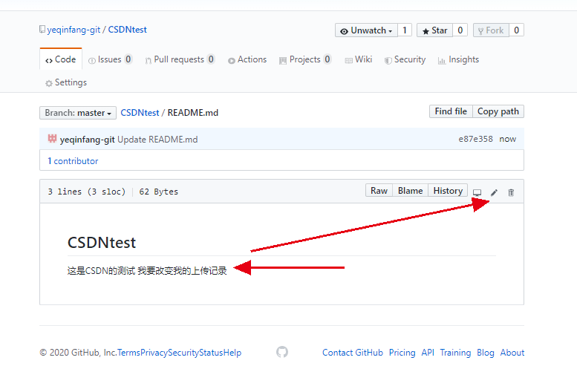The height and width of the screenshot is (392, 577).
Task: Click the 1 contributor link
Action: click(x=73, y=160)
